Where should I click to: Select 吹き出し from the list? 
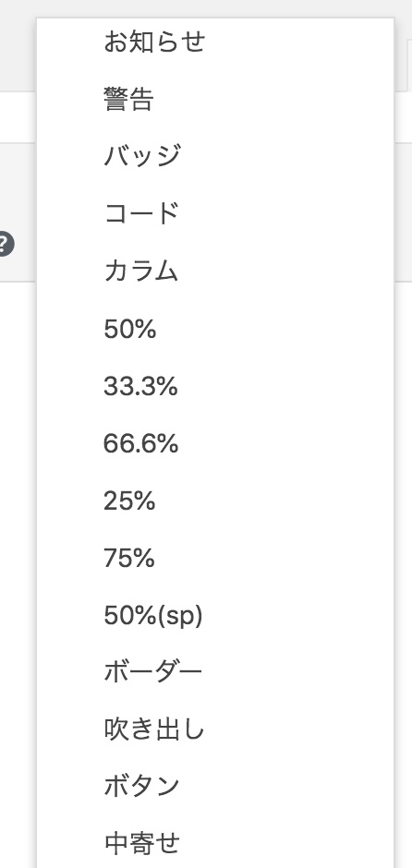(x=215, y=730)
